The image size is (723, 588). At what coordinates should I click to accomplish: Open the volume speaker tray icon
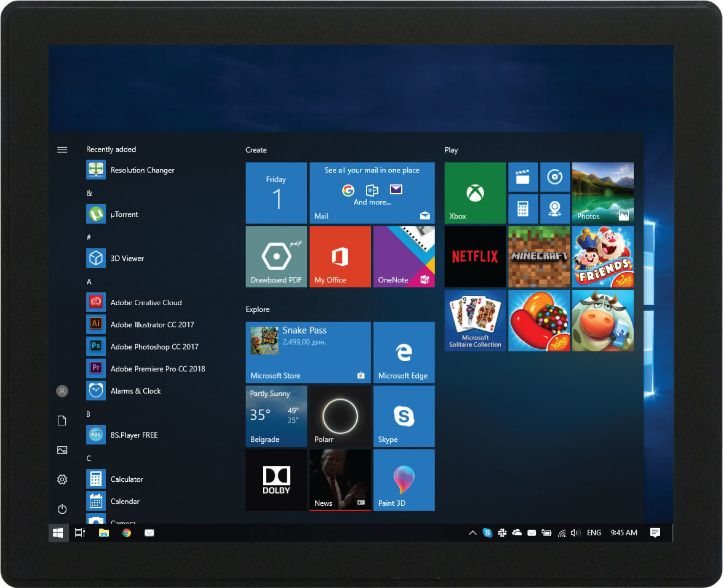575,533
